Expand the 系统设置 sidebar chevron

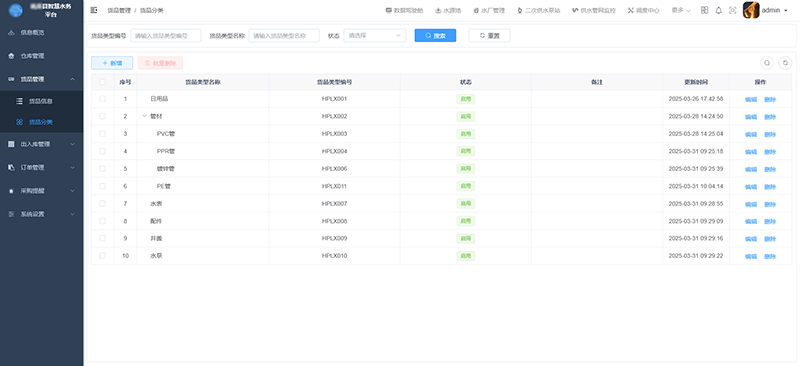(x=72, y=214)
